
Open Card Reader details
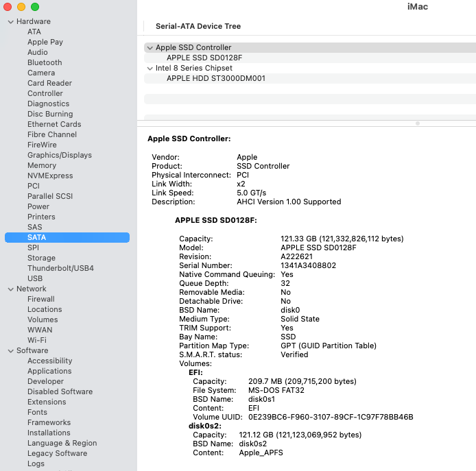pos(50,83)
